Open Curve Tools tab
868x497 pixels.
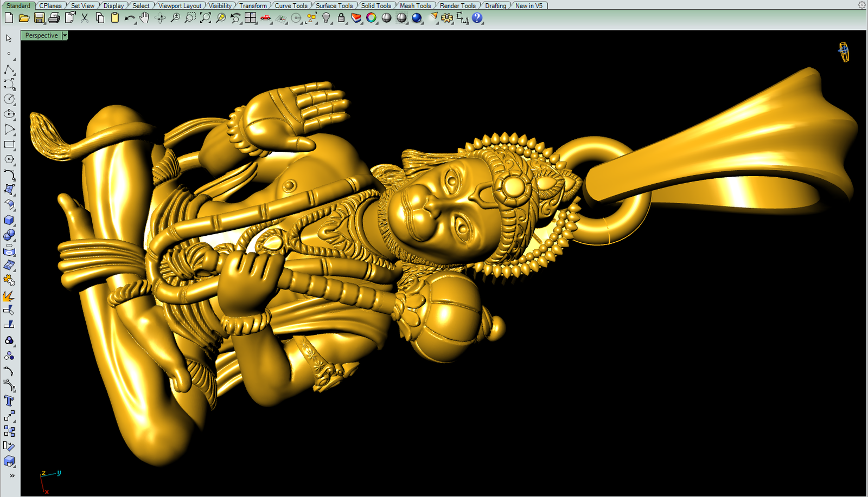click(x=291, y=5)
